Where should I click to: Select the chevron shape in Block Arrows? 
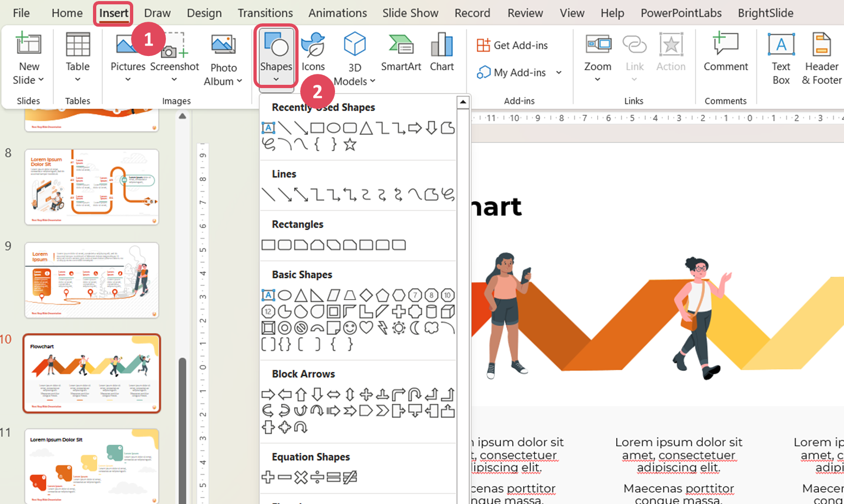[382, 411]
